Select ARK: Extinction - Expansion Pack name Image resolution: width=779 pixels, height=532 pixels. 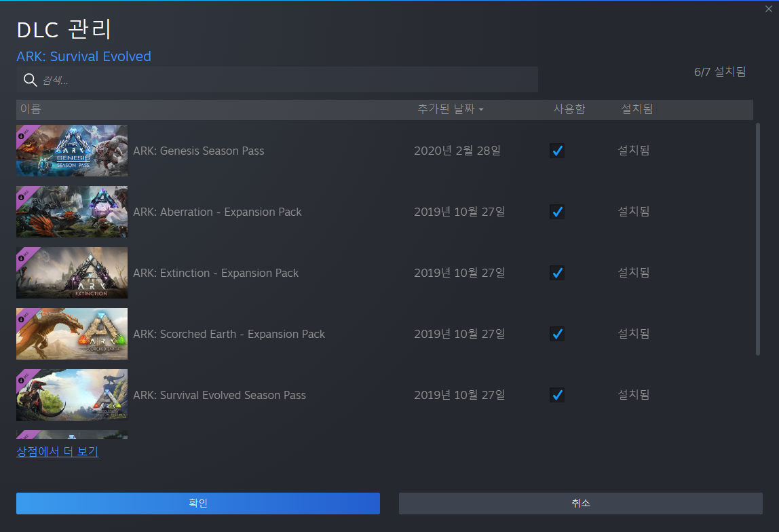[x=216, y=273]
